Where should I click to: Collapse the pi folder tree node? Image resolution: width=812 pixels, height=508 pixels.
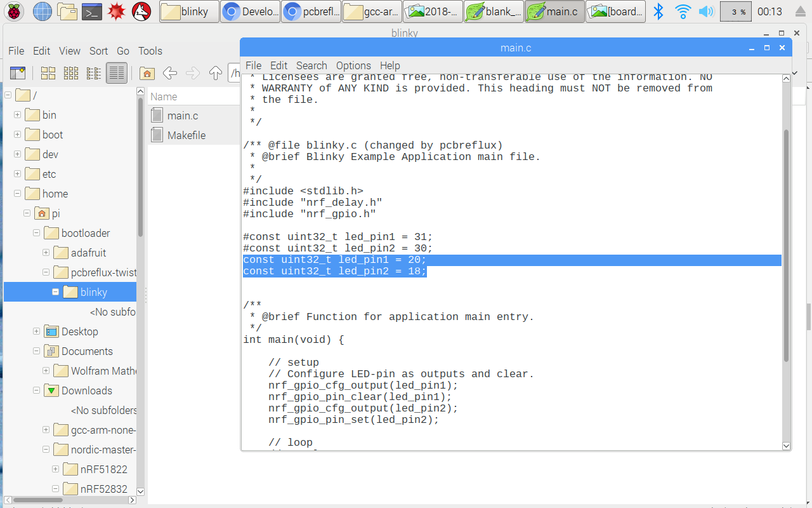[x=27, y=213]
